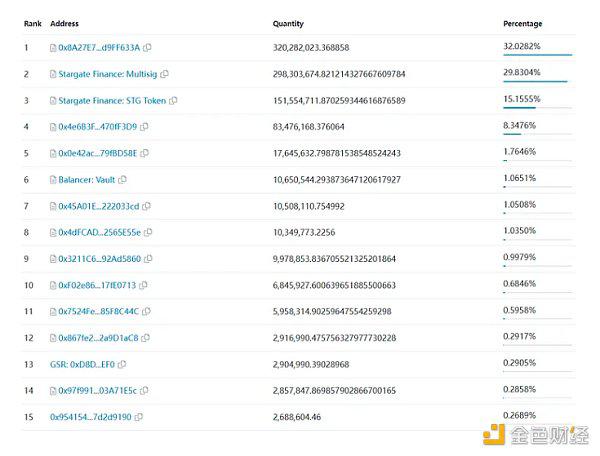This screenshot has width=600, height=456.
Task: Click the 29.8304% percentage bar
Action: point(538,81)
